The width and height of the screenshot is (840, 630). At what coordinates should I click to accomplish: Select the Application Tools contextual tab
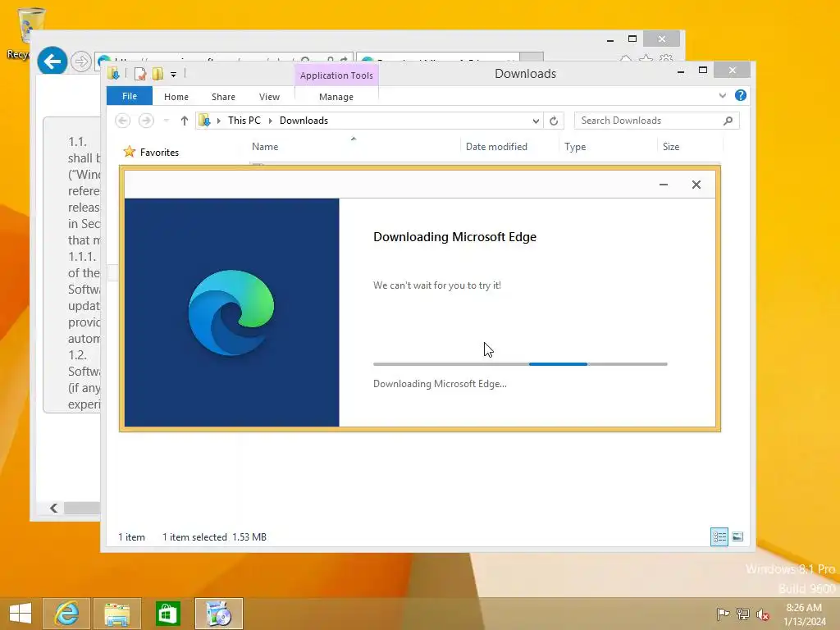tap(336, 75)
